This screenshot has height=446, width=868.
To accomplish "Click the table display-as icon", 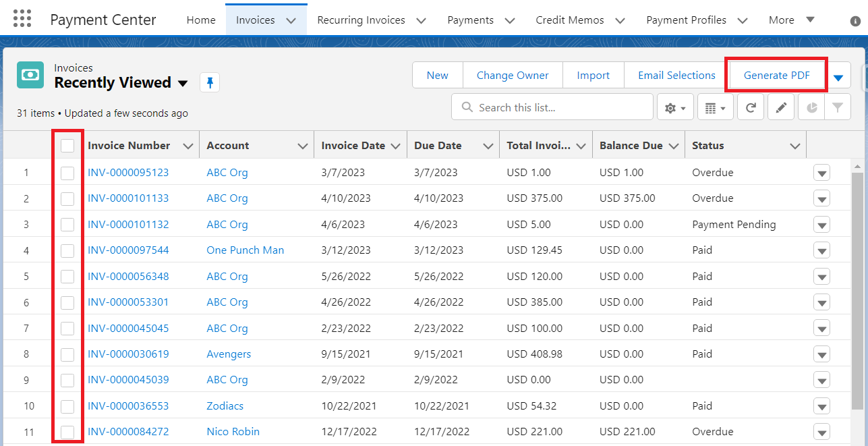I will pos(715,108).
